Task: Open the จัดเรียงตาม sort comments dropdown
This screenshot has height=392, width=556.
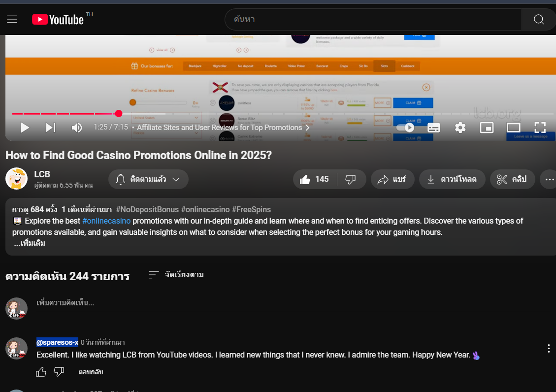Action: click(x=176, y=275)
